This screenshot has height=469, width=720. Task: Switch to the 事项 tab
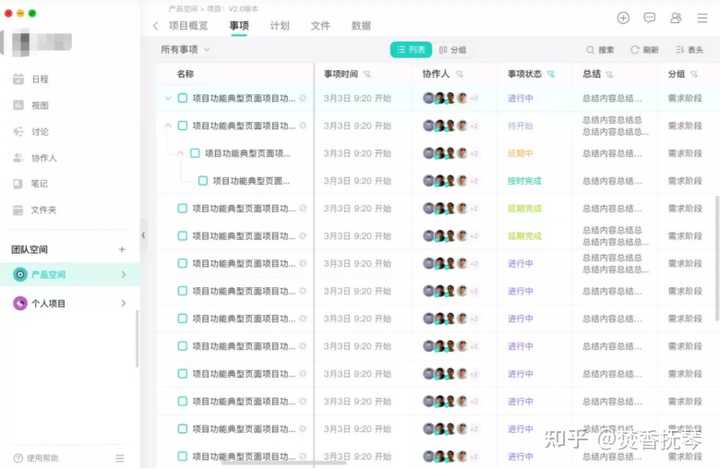tap(239, 26)
